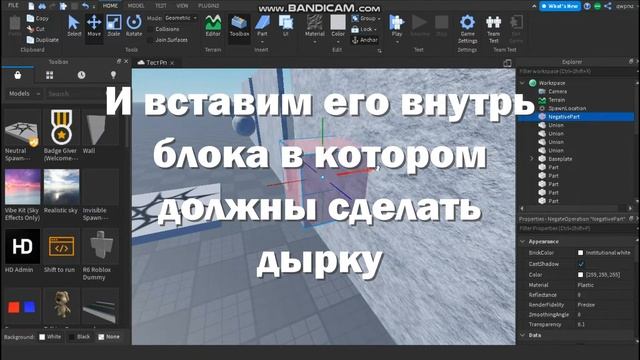Activate the Rotate tool
Screen dimensions: 640x360
point(133,26)
